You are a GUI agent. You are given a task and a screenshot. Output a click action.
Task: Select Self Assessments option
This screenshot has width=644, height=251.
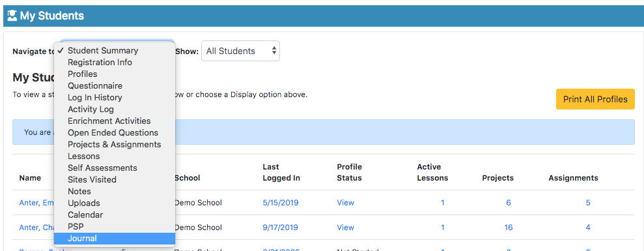pos(115,168)
